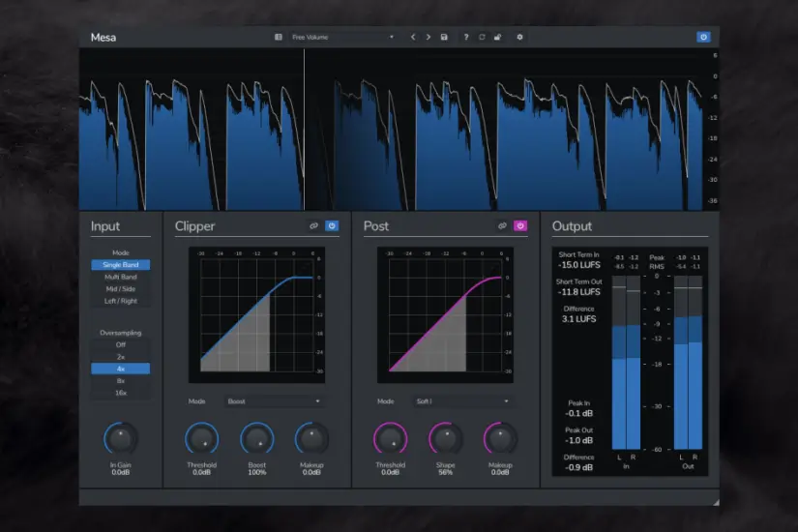The width and height of the screenshot is (798, 532).
Task: Go to the previous preset arrow
Action: (413, 37)
